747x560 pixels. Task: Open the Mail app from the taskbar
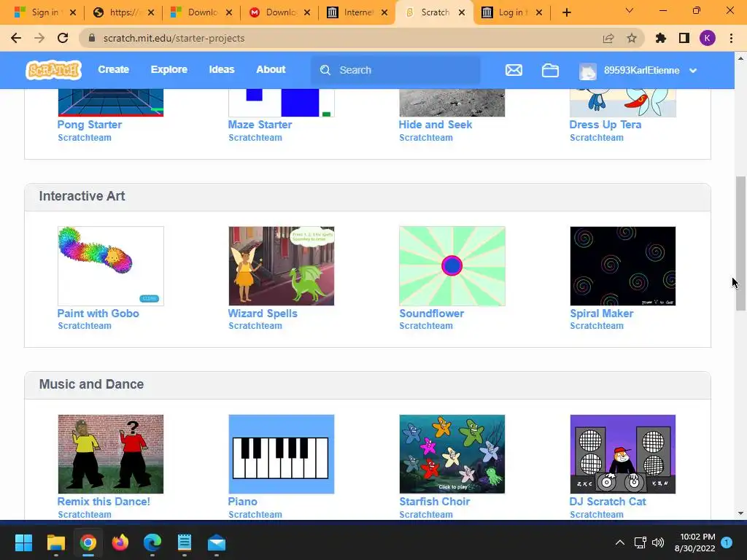click(217, 542)
